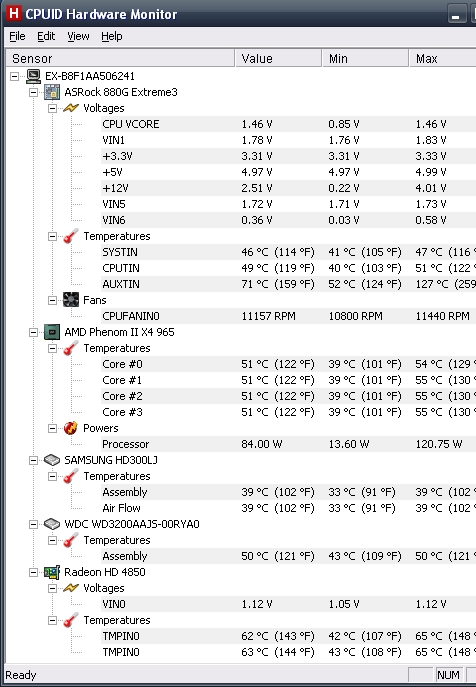Click the flame icon beside Powers
The height and width of the screenshot is (687, 476).
click(x=71, y=428)
